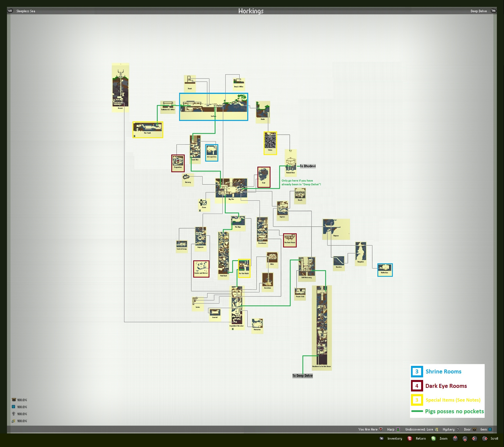Click the scroll-up d-pad icon

(x=455, y=438)
